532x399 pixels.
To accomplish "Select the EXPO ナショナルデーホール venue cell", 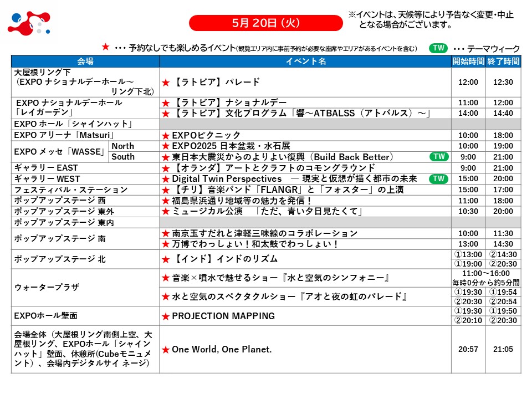I will [x=85, y=108].
